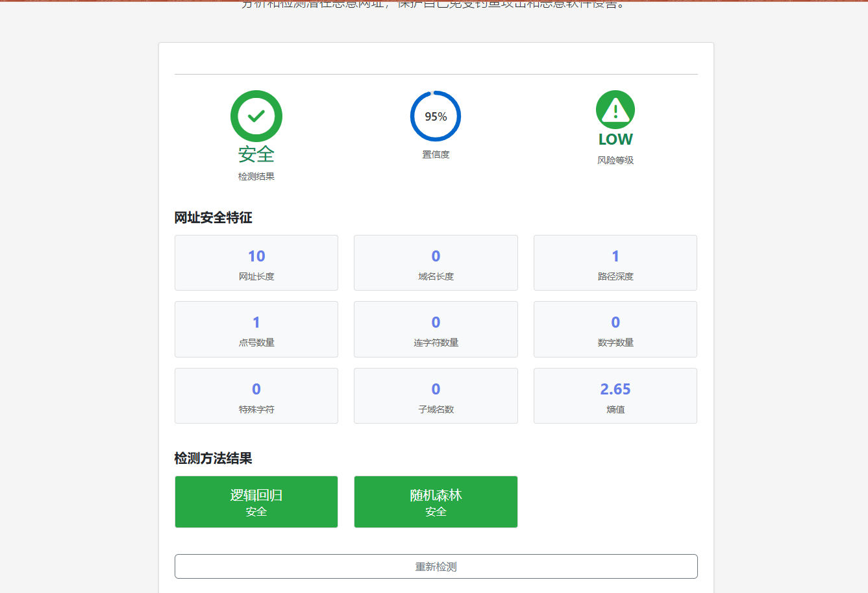Click the 检测方法结果 heading

(x=213, y=459)
